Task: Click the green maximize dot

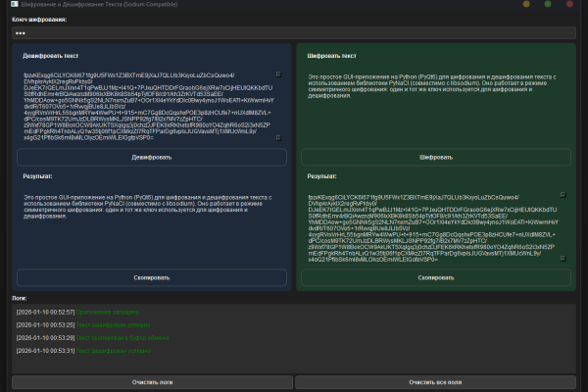Action: (548, 4)
